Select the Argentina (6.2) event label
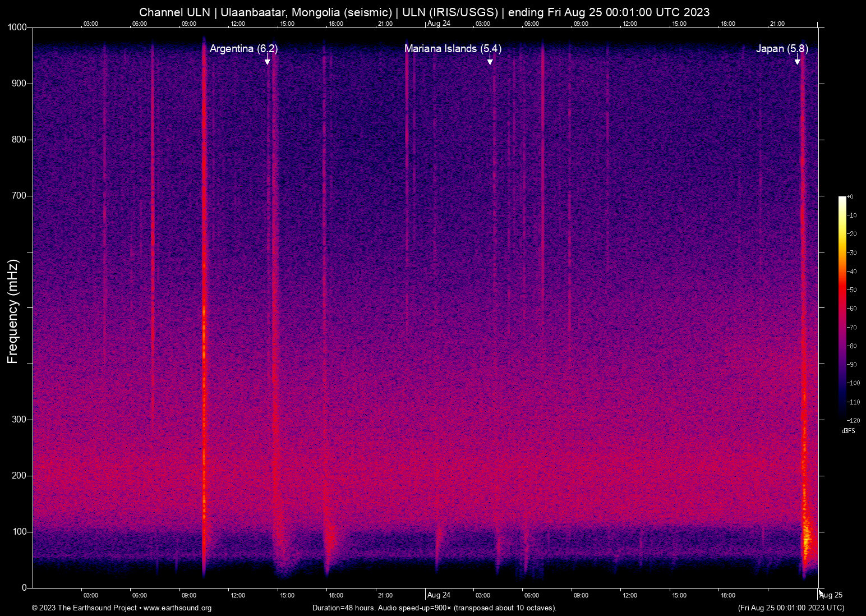 (243, 49)
